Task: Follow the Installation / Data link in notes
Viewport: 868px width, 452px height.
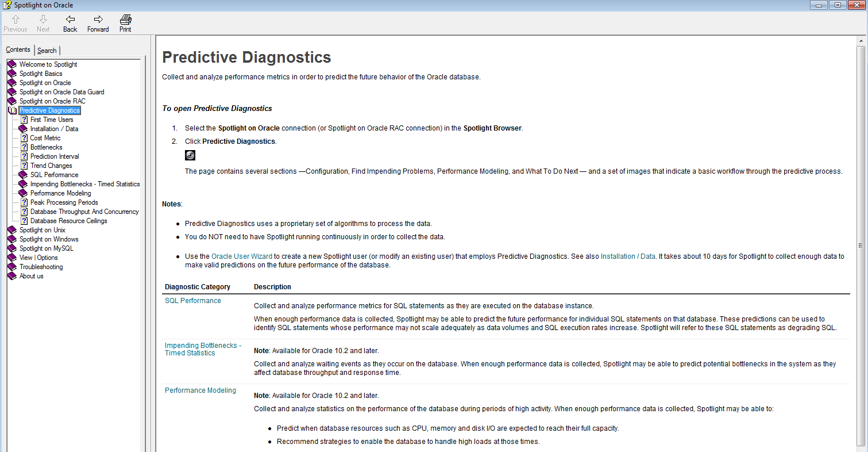Action: pos(628,256)
